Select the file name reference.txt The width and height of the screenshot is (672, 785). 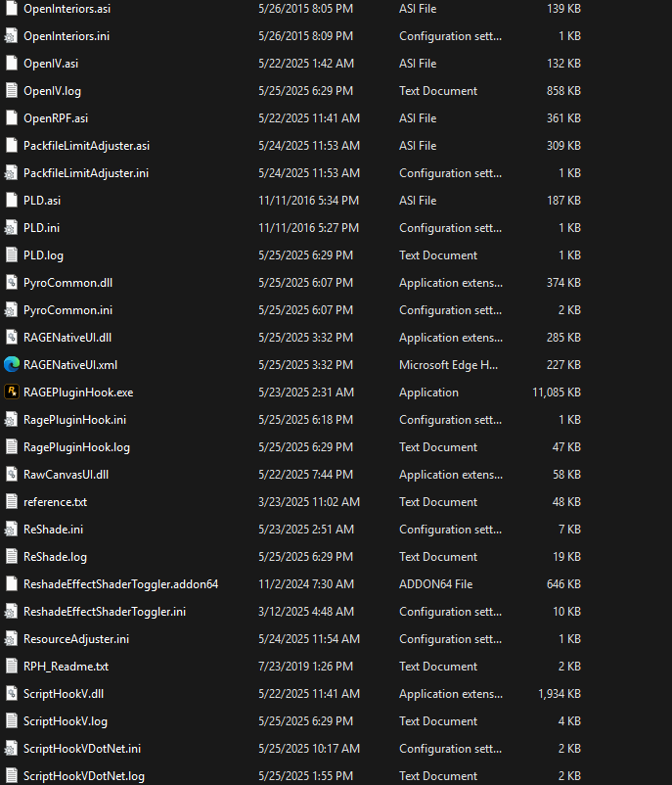pyautogui.click(x=56, y=502)
